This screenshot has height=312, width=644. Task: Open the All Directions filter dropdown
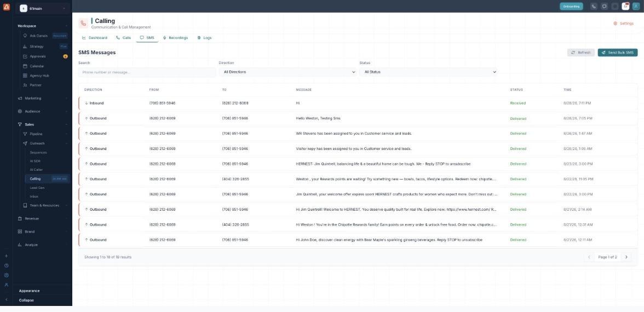[287, 72]
